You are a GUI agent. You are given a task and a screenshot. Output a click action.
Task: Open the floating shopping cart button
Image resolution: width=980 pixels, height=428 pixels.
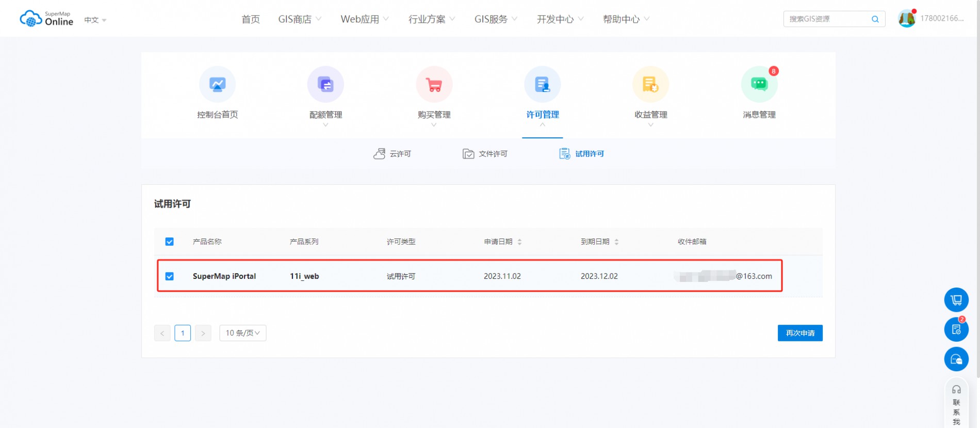956,300
